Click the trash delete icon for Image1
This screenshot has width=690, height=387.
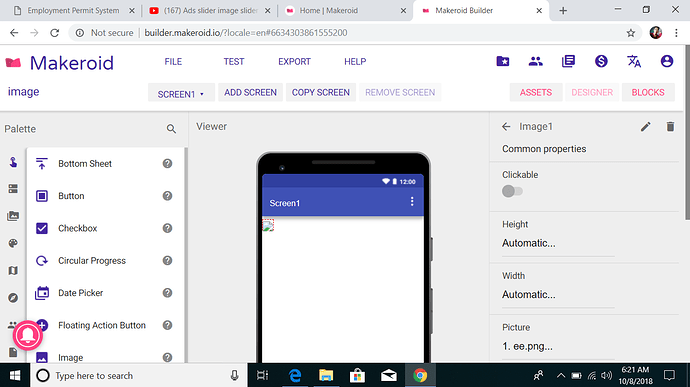(670, 127)
